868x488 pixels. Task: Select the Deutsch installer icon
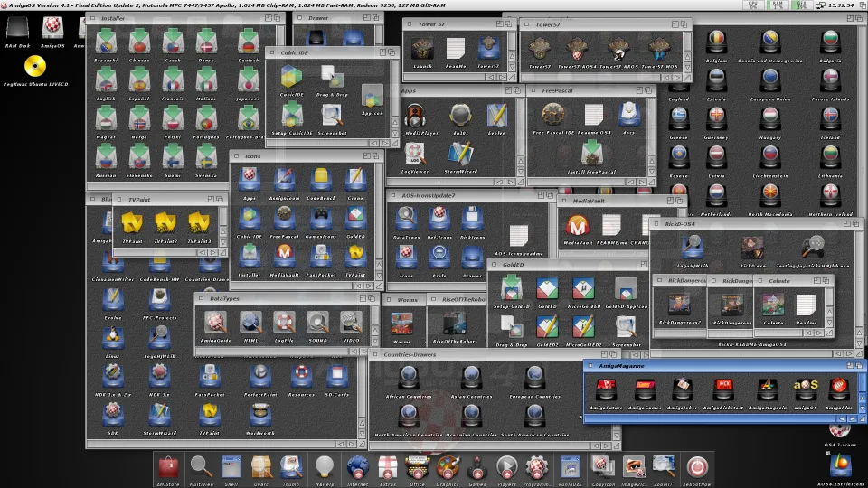pyautogui.click(x=248, y=42)
